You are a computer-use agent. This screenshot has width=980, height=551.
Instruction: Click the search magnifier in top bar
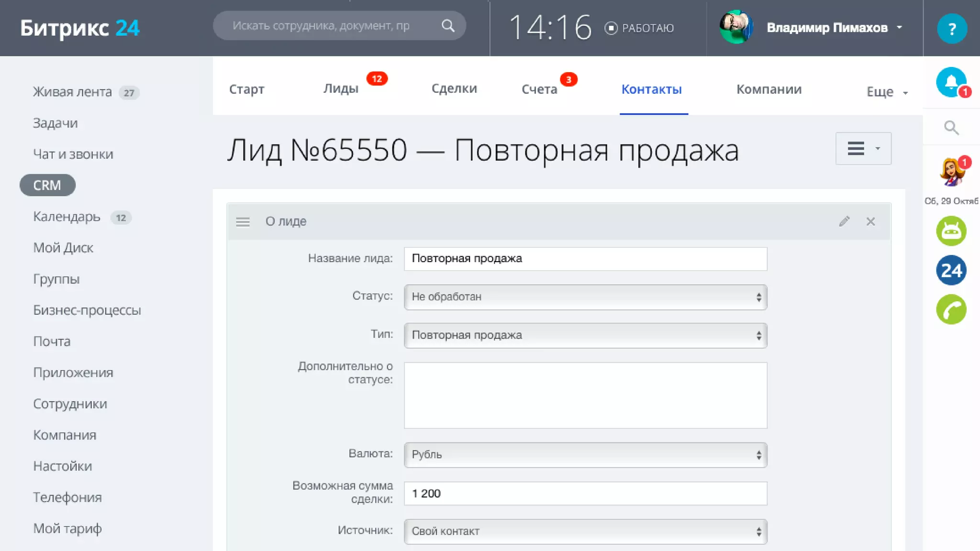tap(447, 26)
